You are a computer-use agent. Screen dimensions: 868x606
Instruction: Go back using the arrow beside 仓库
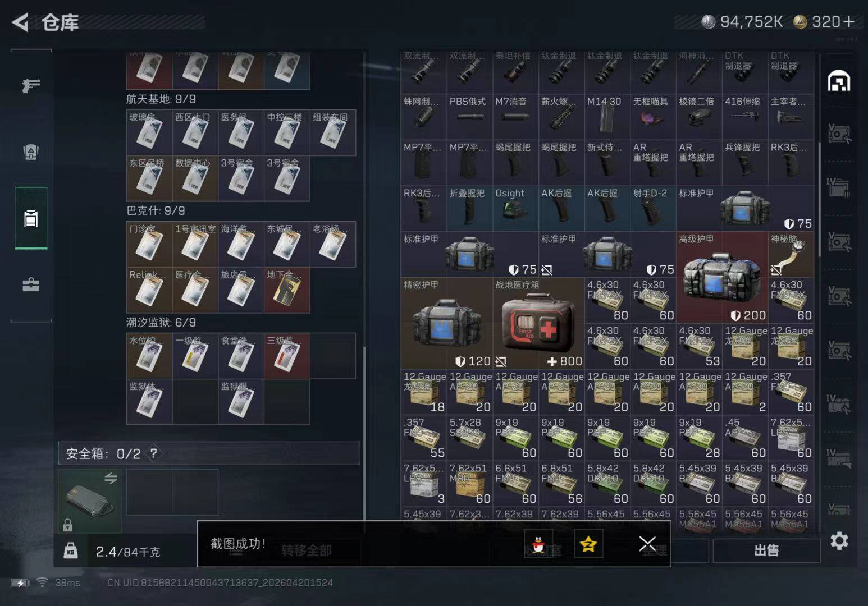[20, 22]
